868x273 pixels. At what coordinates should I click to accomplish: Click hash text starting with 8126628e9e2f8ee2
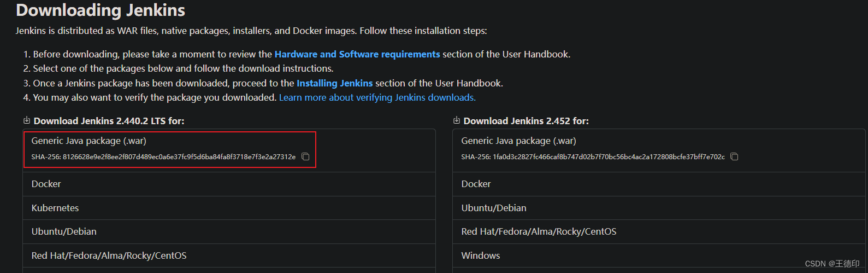point(179,157)
